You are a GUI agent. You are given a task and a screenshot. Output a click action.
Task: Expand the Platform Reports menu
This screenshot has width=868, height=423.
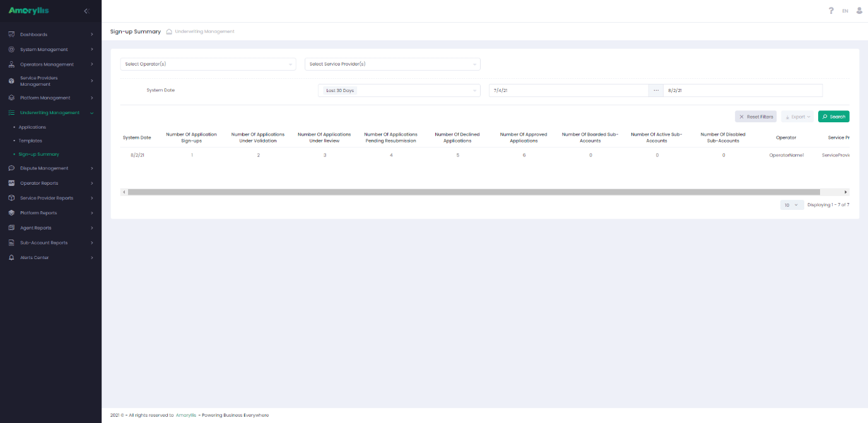click(x=50, y=213)
